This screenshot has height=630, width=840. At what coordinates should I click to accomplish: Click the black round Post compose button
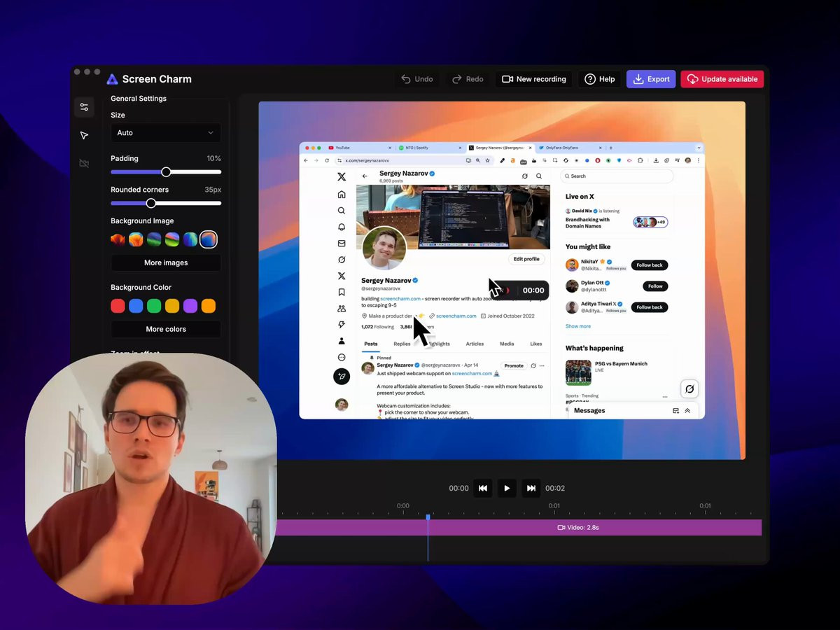tap(342, 377)
